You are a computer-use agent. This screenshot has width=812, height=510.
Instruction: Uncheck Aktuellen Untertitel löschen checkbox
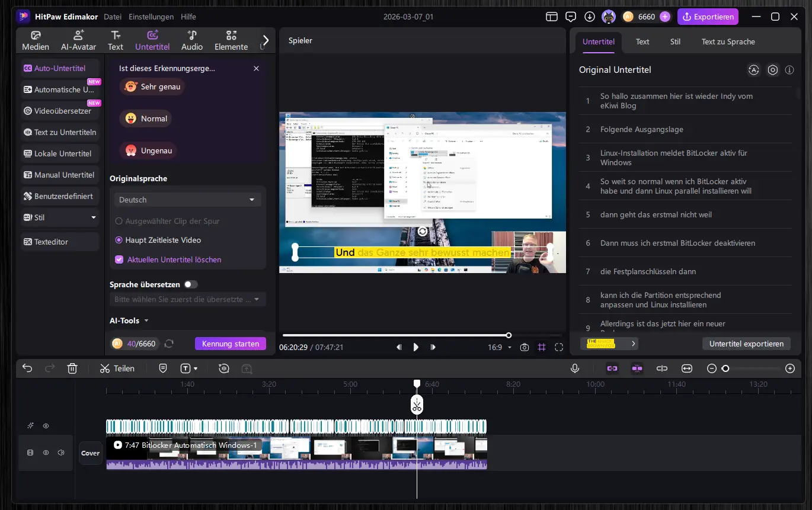pyautogui.click(x=119, y=259)
